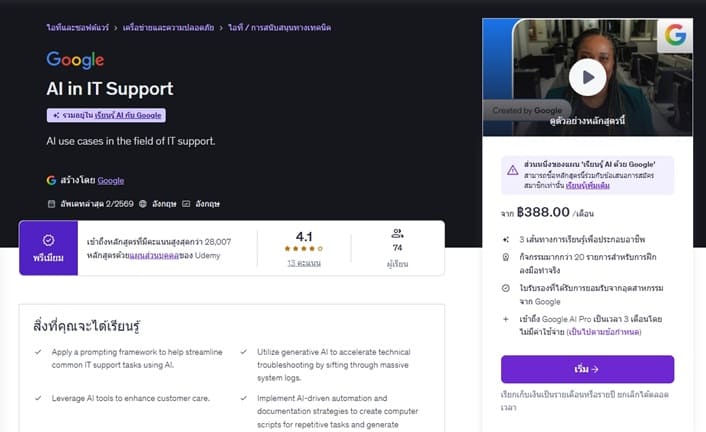
Task: Click the สิ่งที่คุณจะได้เรียนรู้ heading
Action: coord(86,326)
